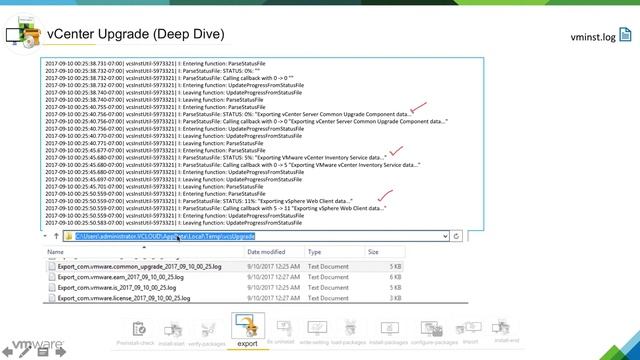The height and width of the screenshot is (360, 640).
Task: Click the vminst.log title text
Action: (593, 37)
